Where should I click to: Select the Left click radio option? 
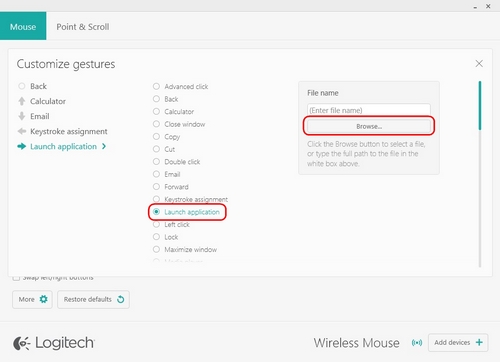point(171,225)
